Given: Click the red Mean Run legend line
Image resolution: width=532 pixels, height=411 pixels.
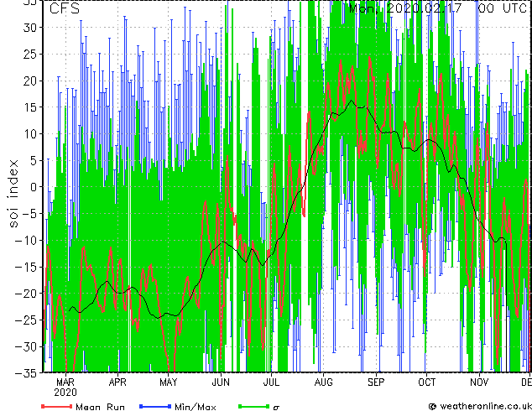Looking at the screenshot, I should [57, 406].
